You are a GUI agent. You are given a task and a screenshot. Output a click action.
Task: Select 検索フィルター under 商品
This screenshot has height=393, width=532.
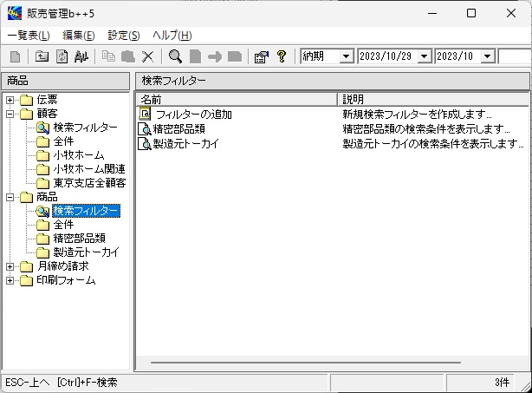click(x=86, y=211)
